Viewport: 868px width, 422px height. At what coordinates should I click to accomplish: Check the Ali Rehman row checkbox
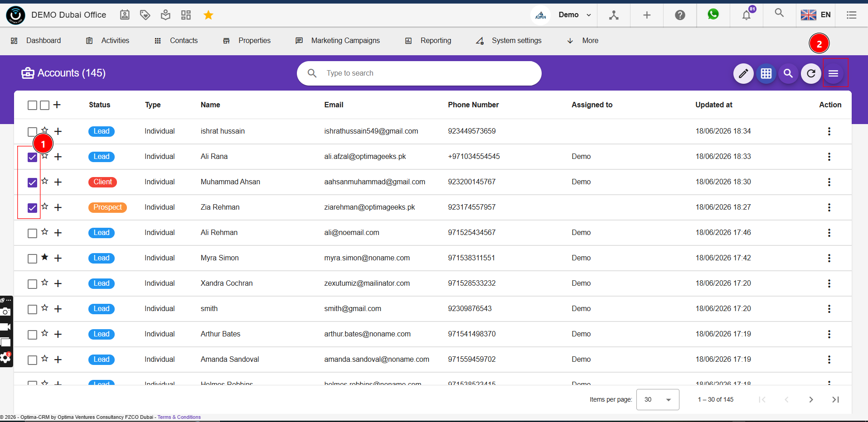tap(32, 233)
